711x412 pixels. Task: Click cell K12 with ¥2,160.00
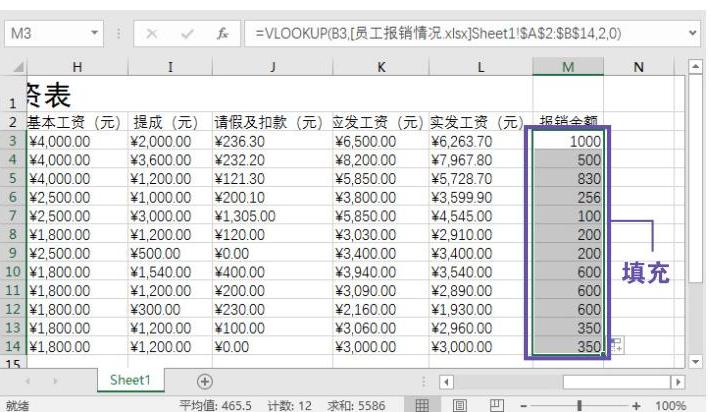(x=381, y=309)
